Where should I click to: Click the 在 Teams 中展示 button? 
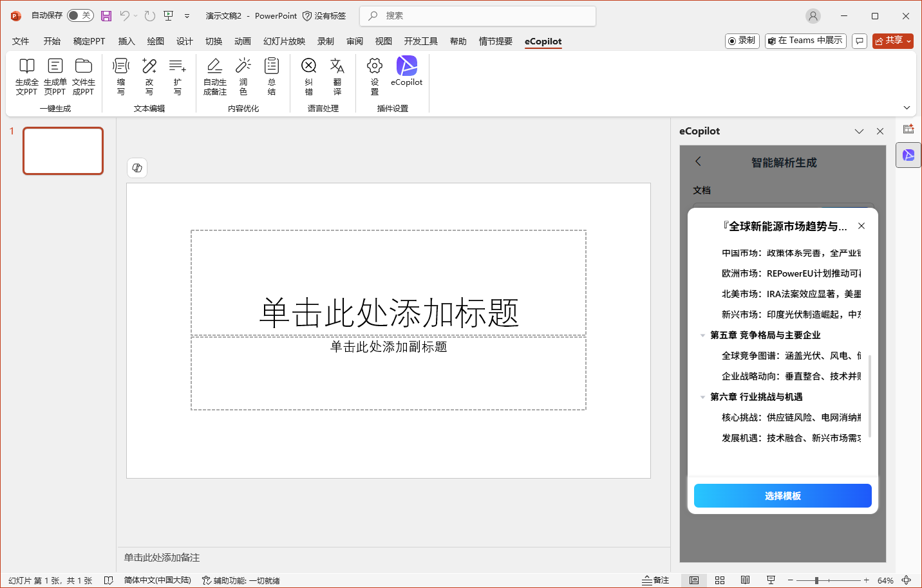tap(805, 41)
